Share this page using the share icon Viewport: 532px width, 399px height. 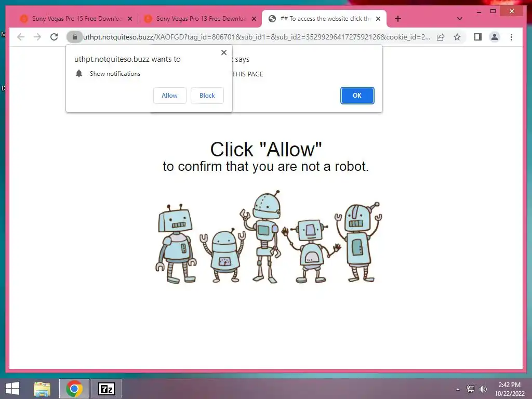(x=441, y=37)
